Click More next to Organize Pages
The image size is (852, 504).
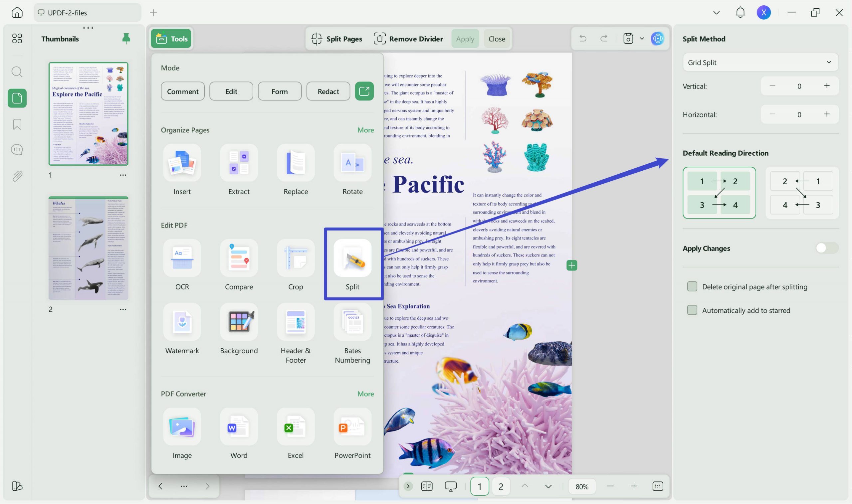(x=365, y=130)
